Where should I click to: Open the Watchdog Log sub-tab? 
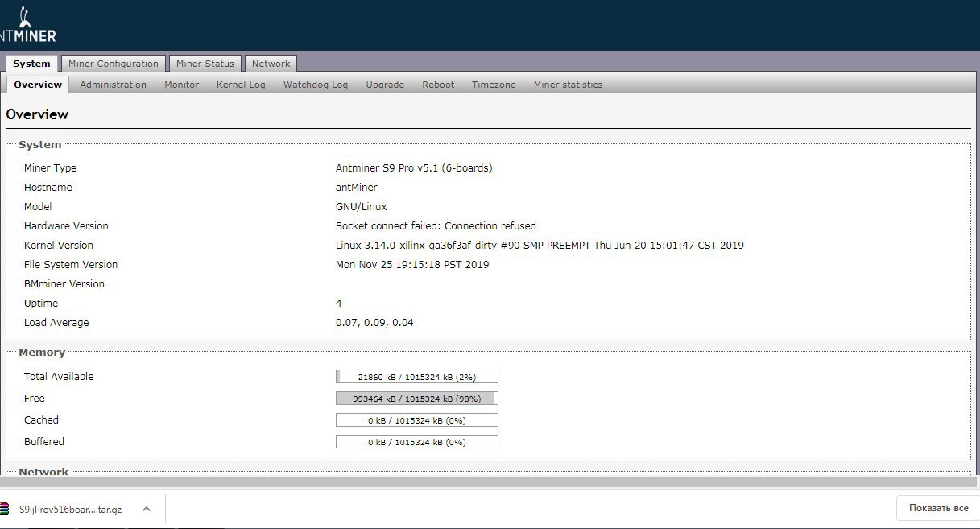(316, 85)
